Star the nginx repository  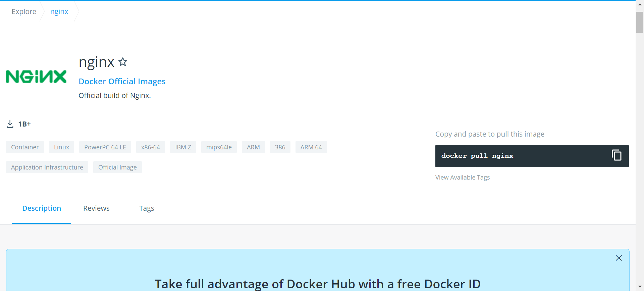tap(123, 62)
